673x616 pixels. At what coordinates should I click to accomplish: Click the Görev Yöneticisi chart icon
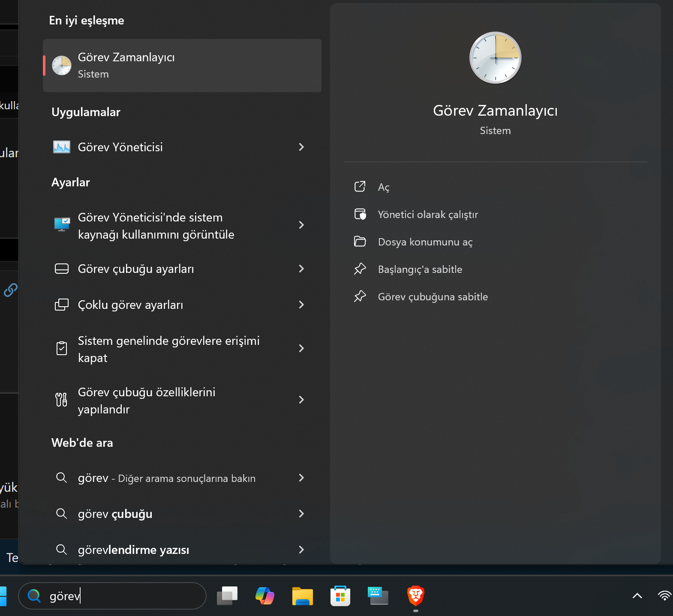62,147
